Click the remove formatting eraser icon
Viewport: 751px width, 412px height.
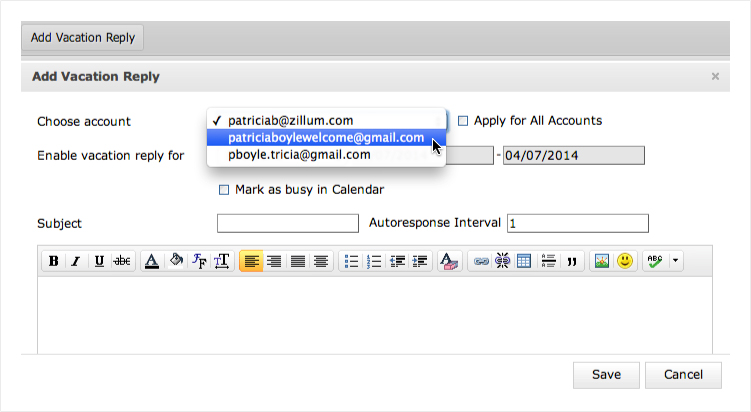[x=449, y=261]
